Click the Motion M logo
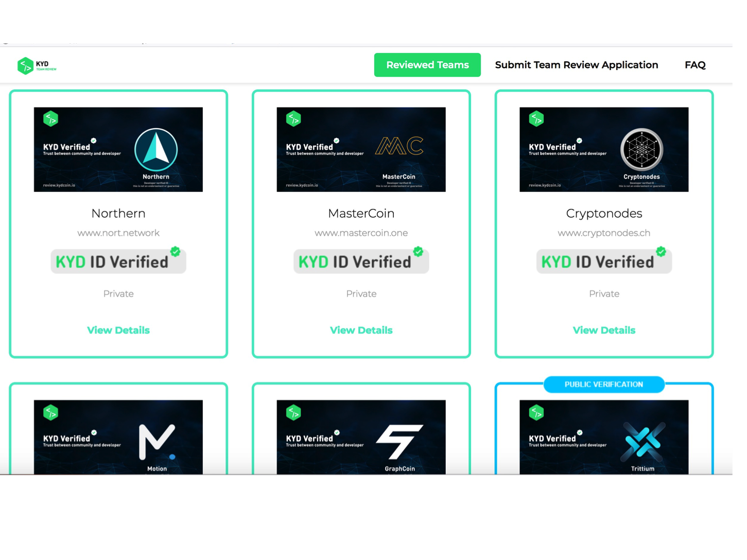Viewport: 747px width, 560px height. (x=157, y=442)
